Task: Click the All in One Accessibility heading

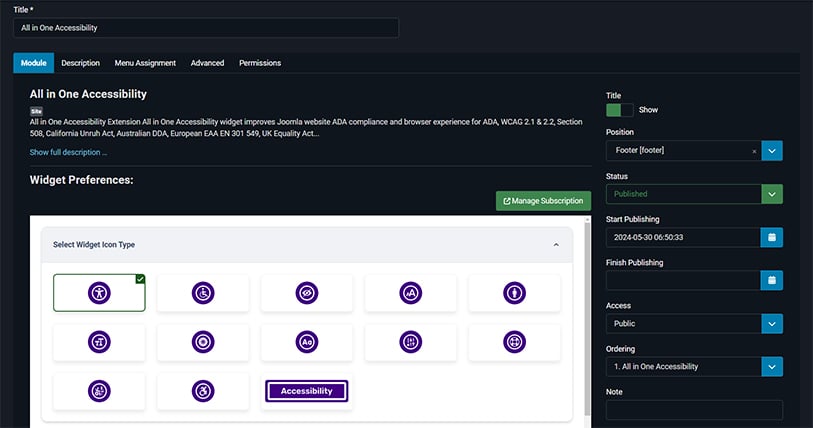Action: [88, 94]
